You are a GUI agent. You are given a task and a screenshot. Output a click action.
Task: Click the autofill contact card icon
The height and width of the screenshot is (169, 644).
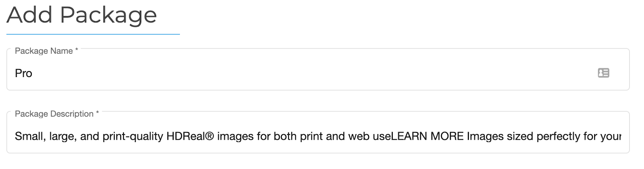click(x=603, y=73)
